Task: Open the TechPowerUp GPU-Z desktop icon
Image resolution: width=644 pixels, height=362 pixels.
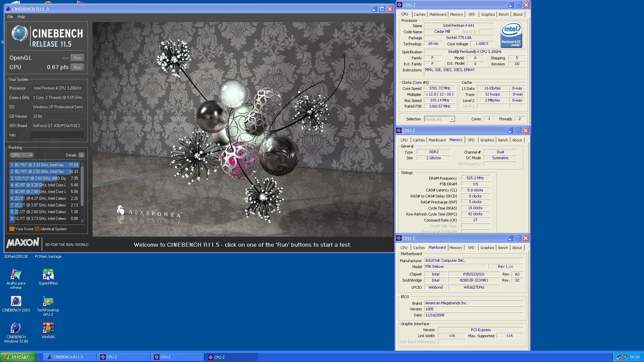Action: (x=48, y=301)
